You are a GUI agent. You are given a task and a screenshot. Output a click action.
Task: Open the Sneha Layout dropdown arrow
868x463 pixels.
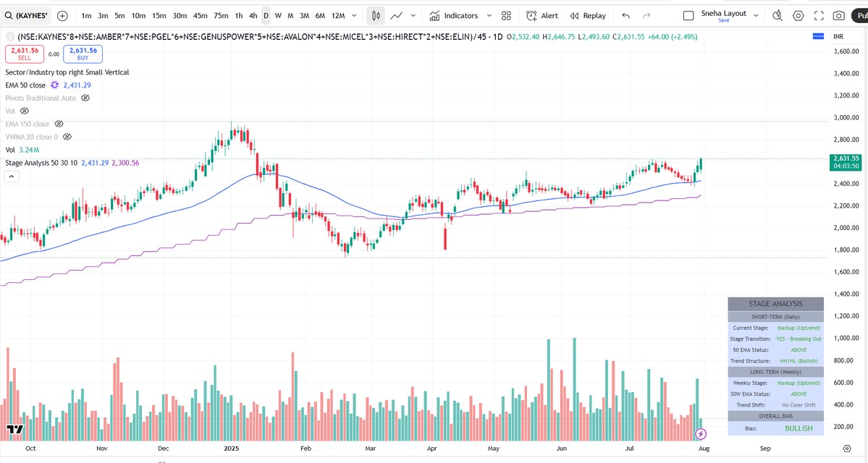click(756, 15)
